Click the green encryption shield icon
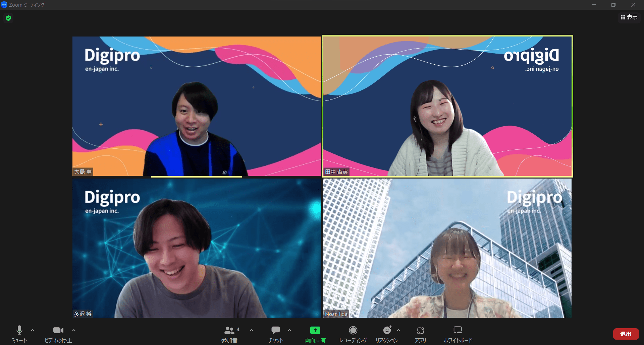 click(x=8, y=18)
